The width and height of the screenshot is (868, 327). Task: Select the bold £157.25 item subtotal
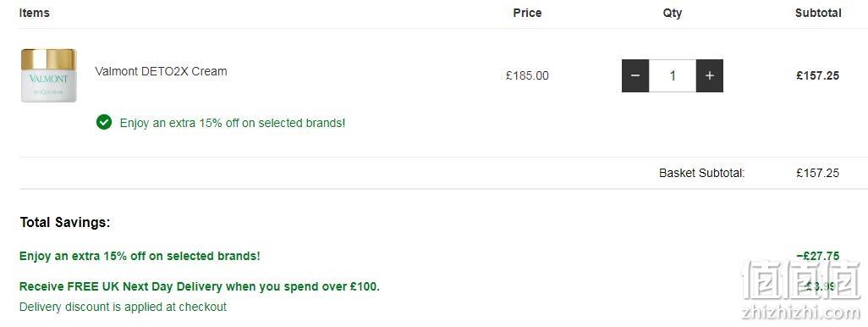[817, 76]
